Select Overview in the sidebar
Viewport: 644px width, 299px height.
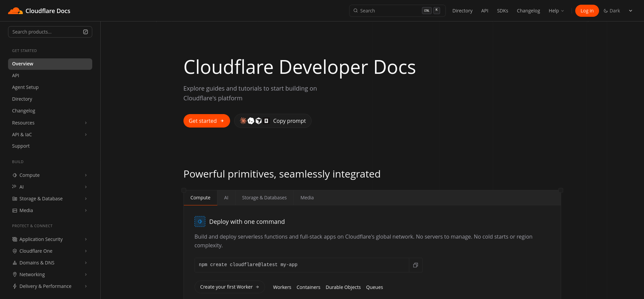(x=50, y=64)
